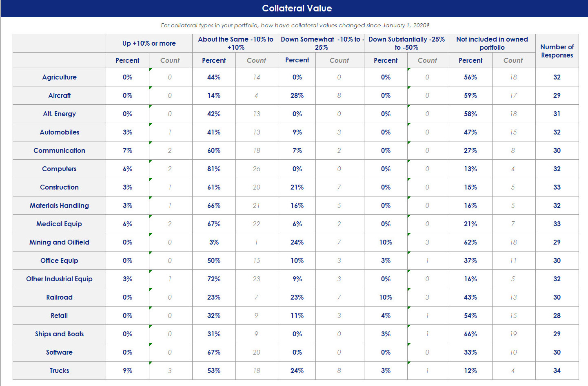This screenshot has height=386, width=588.
Task: Select Construction 'Down Somewhat' 21% cell
Action: (297, 187)
